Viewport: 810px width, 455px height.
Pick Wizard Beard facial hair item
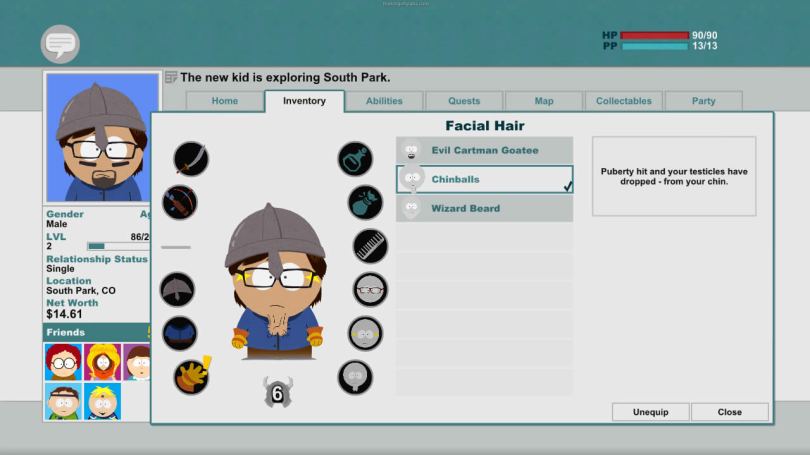(485, 208)
